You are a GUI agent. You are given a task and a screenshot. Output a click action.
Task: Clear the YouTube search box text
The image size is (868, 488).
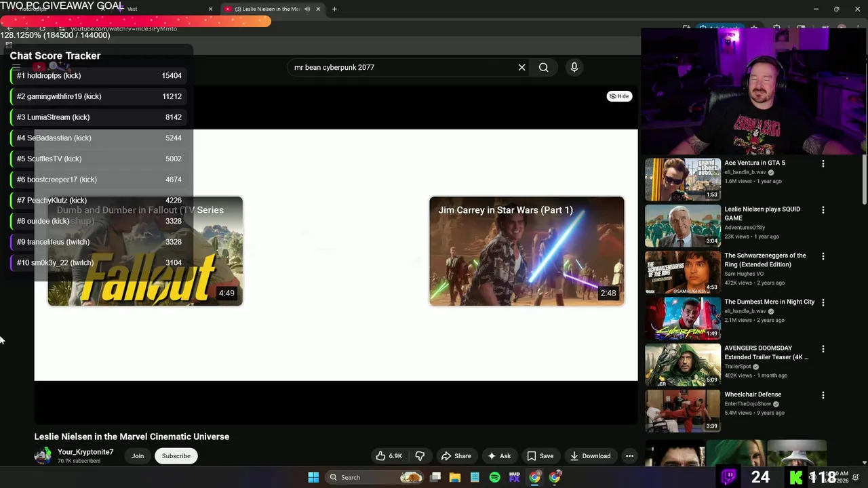[x=521, y=67]
